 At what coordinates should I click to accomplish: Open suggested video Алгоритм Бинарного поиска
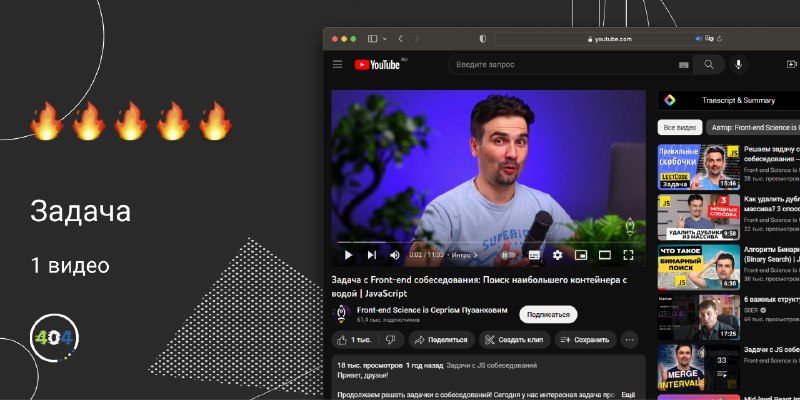(x=771, y=254)
